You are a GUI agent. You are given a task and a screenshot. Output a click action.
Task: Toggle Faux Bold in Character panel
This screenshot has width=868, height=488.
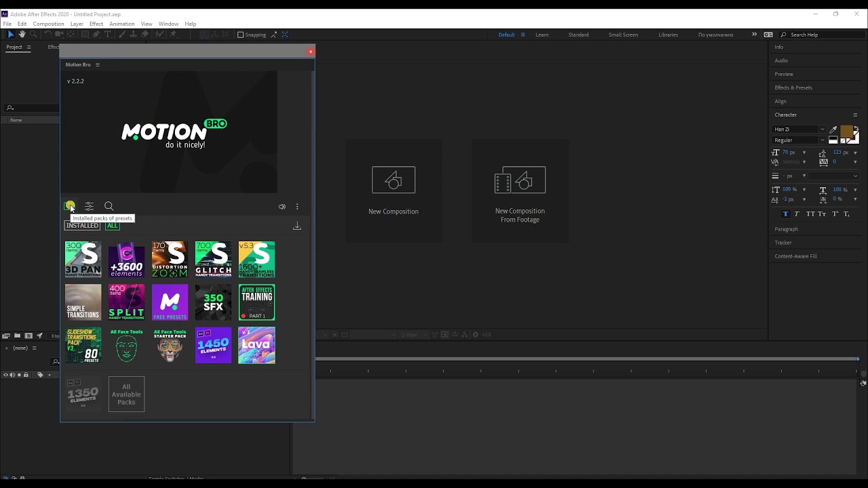(786, 214)
